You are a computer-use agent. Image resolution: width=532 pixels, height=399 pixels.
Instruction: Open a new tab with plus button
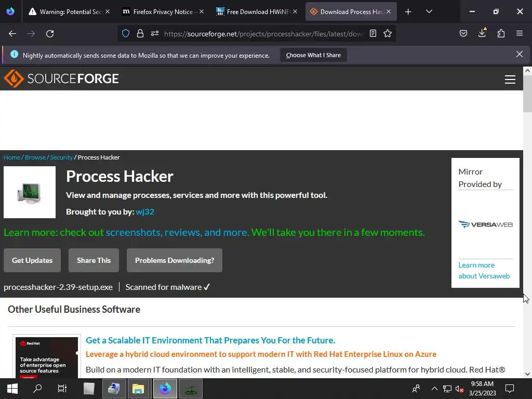pos(408,12)
